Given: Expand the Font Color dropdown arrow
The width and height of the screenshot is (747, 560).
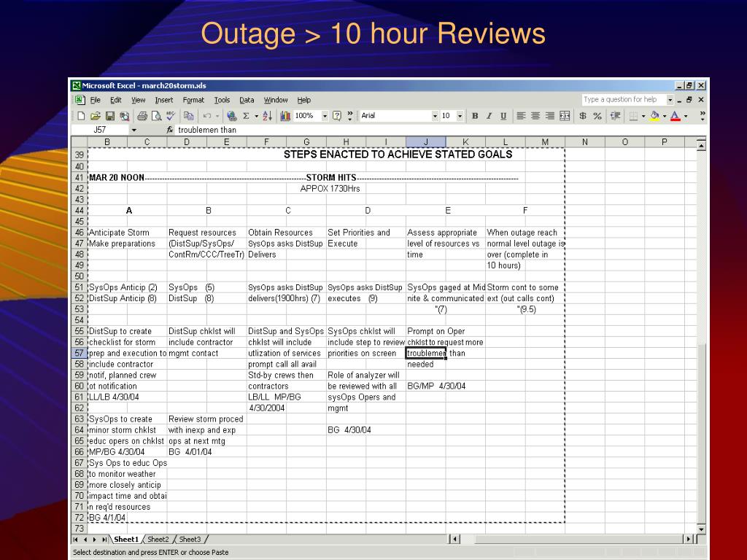Looking at the screenshot, I should [686, 116].
